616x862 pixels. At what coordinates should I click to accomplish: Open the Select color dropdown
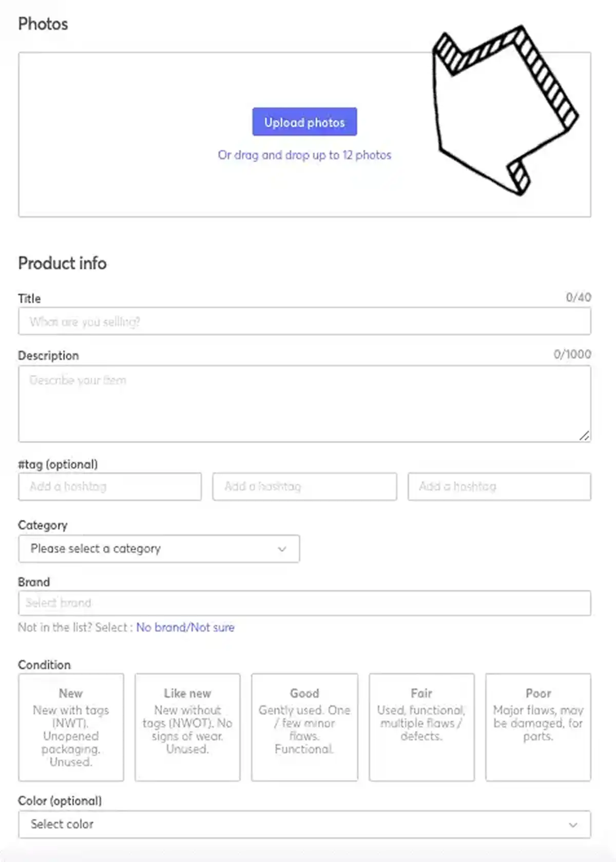coord(304,825)
